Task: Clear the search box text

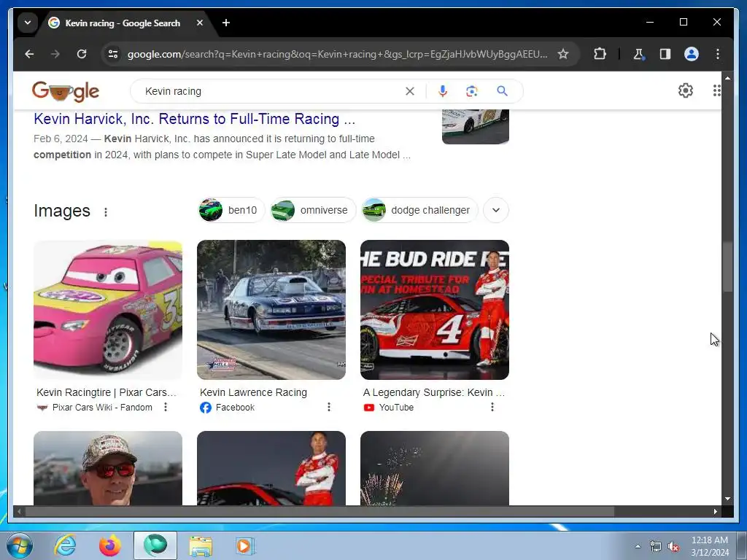Action: (x=410, y=91)
